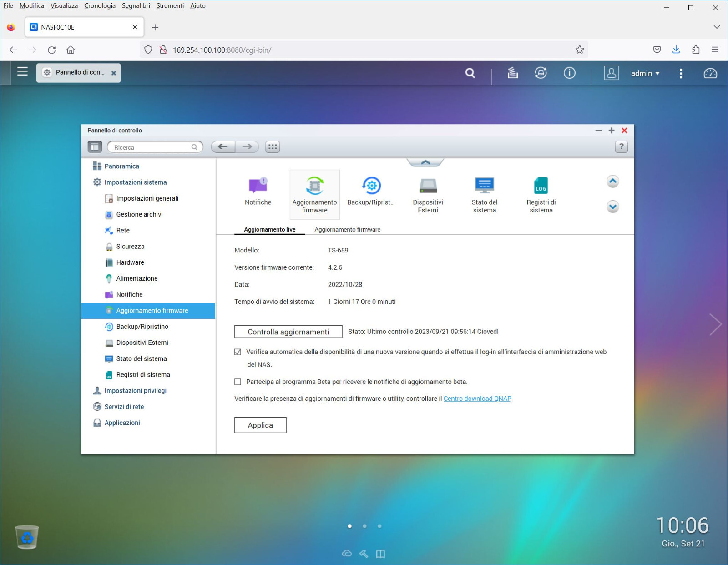Open the Backup/Riprist... icon in the icon row

371,192
